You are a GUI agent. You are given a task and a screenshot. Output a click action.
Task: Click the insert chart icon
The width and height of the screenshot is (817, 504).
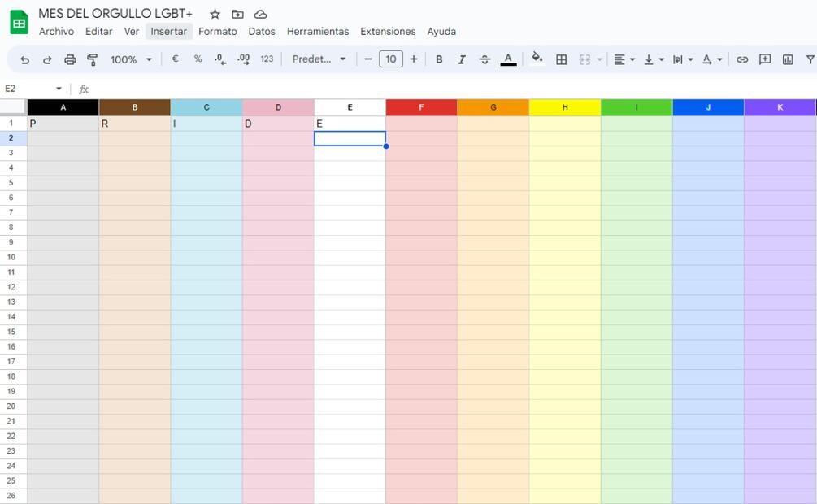click(x=788, y=59)
